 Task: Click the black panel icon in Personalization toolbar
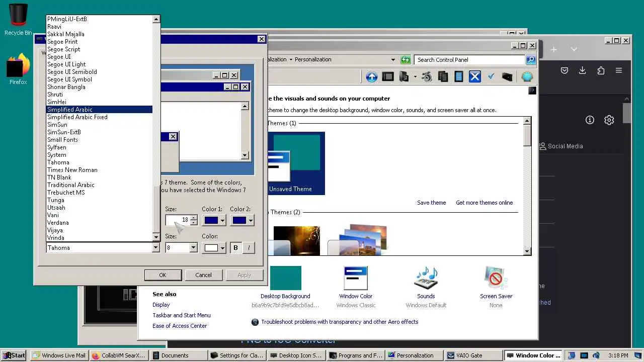[x=387, y=76]
